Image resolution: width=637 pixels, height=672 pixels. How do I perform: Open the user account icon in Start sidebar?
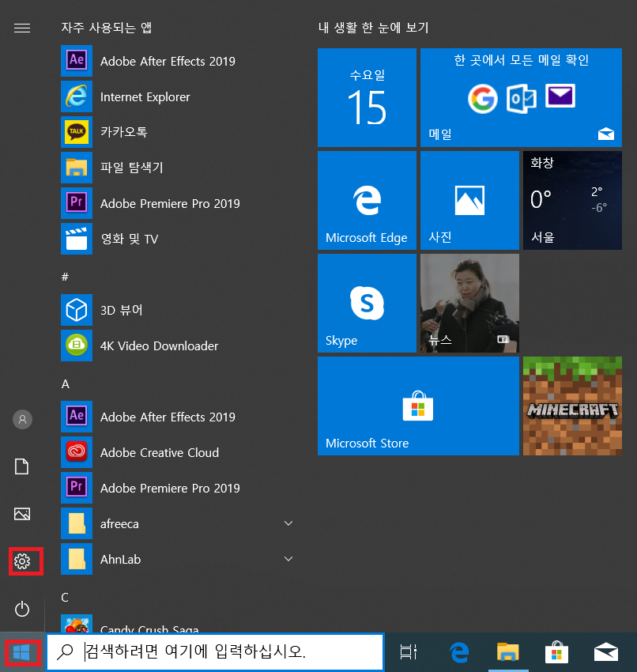coord(22,419)
